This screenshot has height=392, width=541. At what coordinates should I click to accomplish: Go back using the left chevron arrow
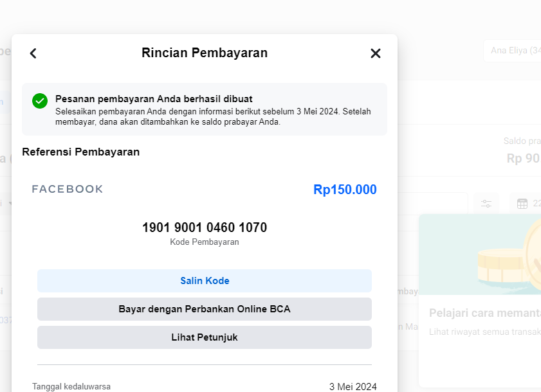click(x=33, y=53)
